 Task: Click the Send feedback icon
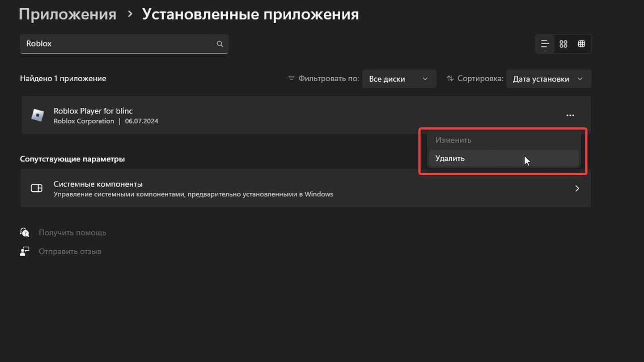point(25,251)
